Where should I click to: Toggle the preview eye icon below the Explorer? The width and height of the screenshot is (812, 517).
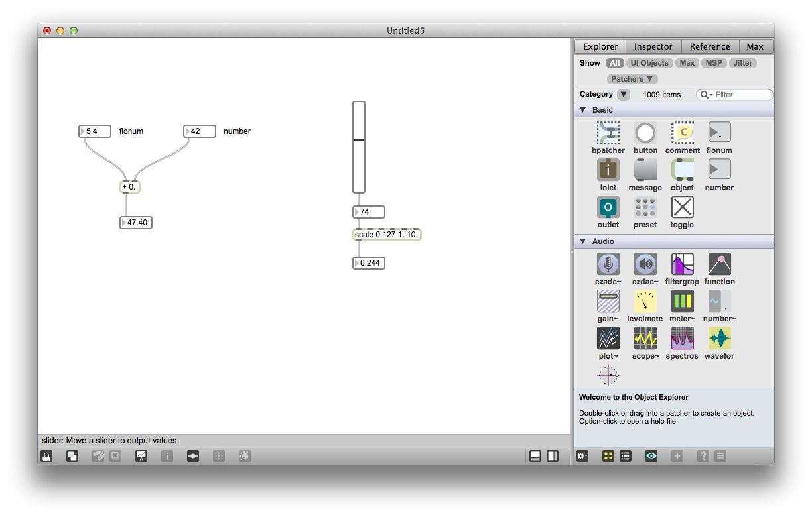(x=651, y=456)
